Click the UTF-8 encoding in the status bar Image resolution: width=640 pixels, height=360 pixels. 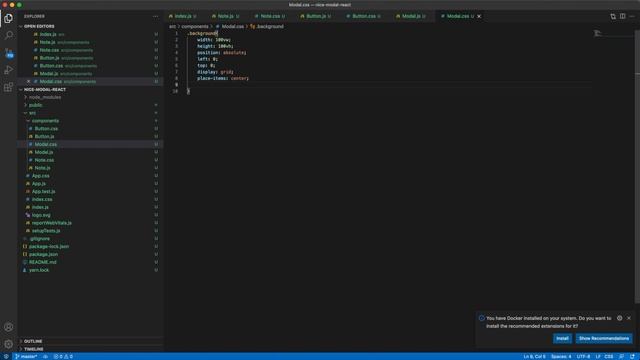(583, 356)
